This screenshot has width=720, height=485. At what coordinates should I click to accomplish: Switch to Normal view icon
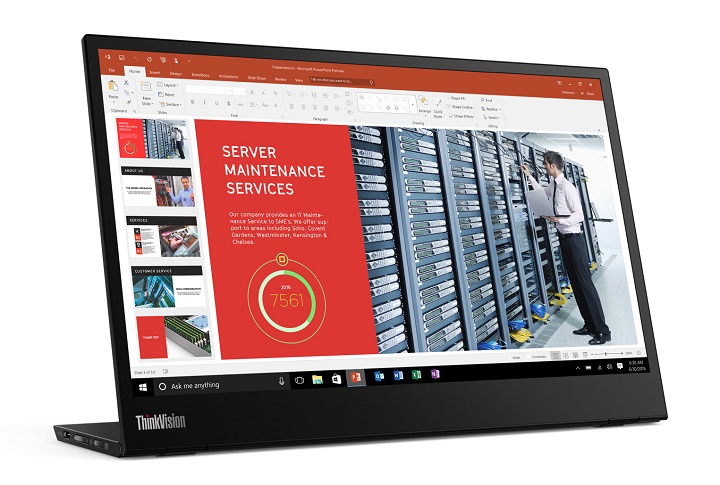pyautogui.click(x=556, y=355)
